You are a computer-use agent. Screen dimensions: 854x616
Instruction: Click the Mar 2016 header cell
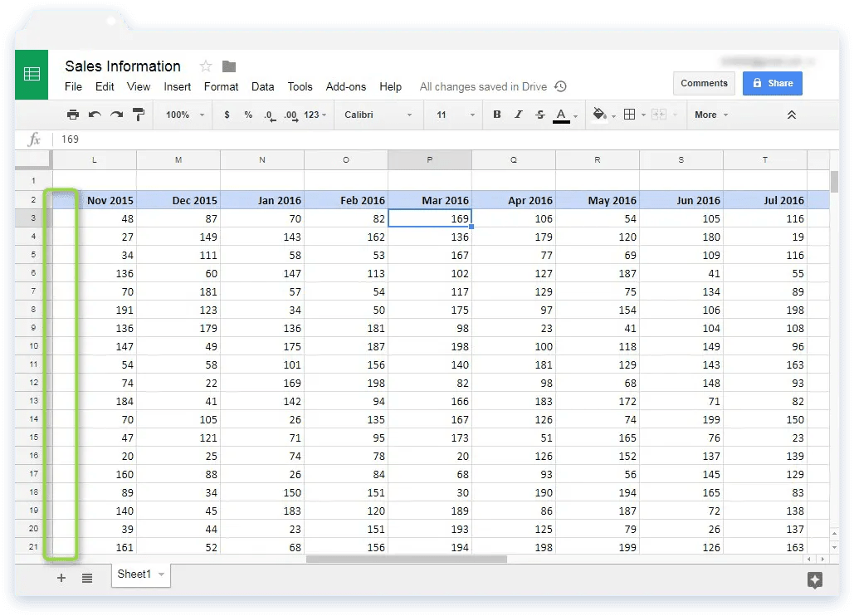coord(430,200)
